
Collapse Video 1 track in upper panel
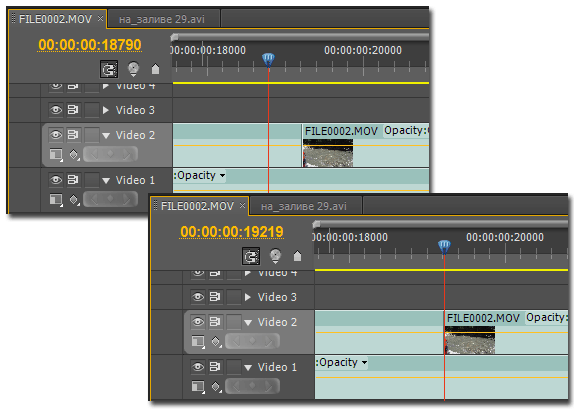(106, 180)
